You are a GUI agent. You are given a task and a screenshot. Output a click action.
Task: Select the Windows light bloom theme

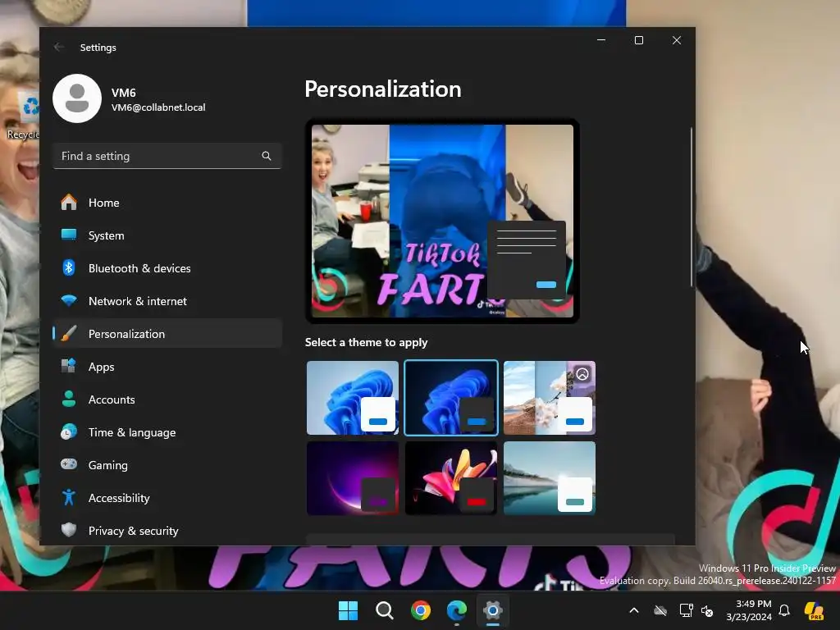tap(353, 398)
